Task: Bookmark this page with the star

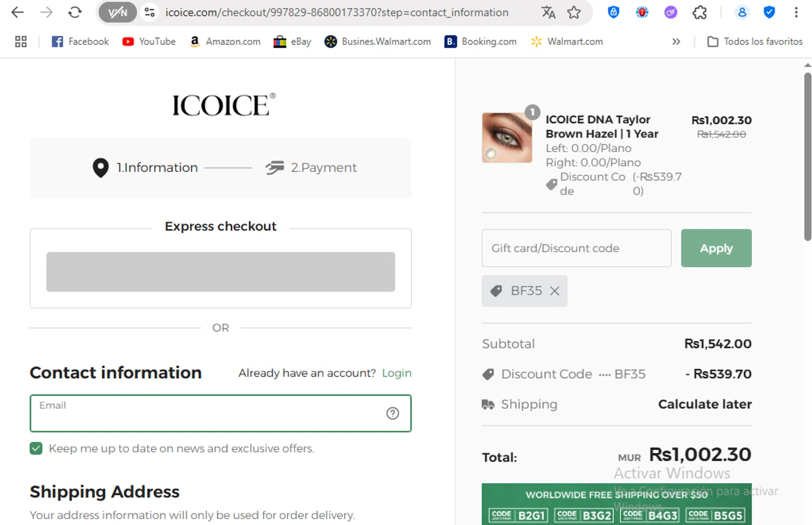Action: [x=574, y=12]
